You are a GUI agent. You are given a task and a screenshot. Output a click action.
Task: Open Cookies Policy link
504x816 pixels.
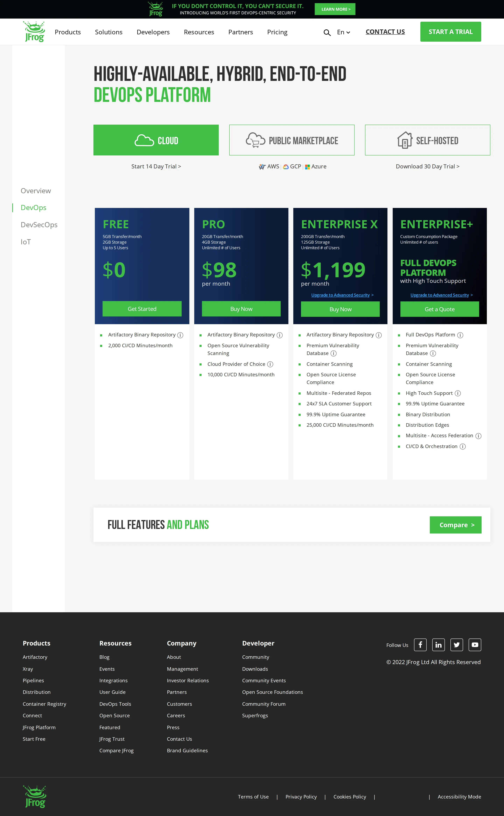pyautogui.click(x=350, y=797)
